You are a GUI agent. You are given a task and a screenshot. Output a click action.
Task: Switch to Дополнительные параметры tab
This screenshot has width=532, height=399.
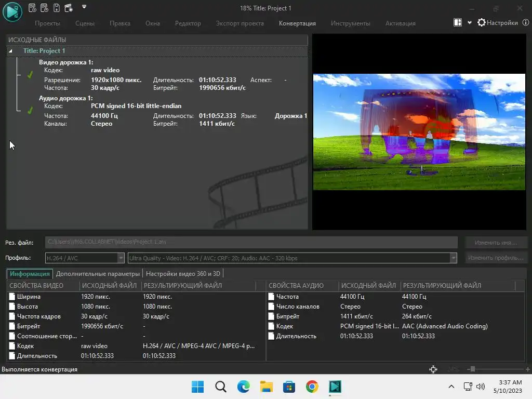point(98,273)
